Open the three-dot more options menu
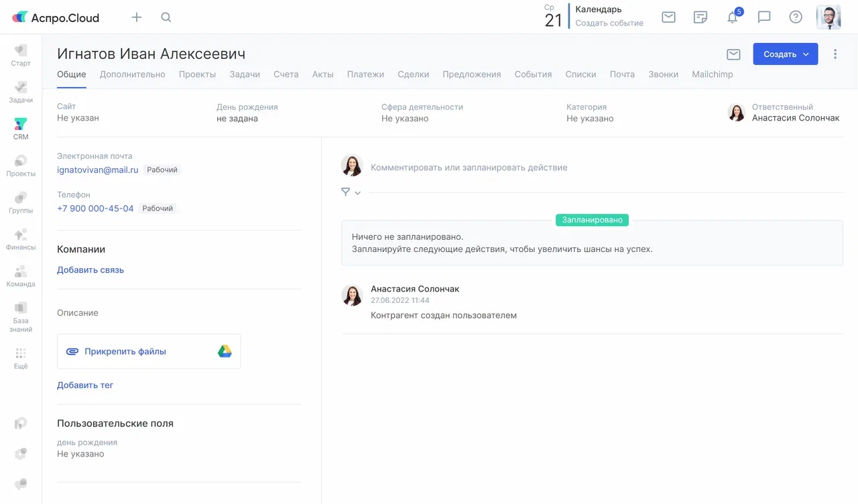 coord(835,54)
